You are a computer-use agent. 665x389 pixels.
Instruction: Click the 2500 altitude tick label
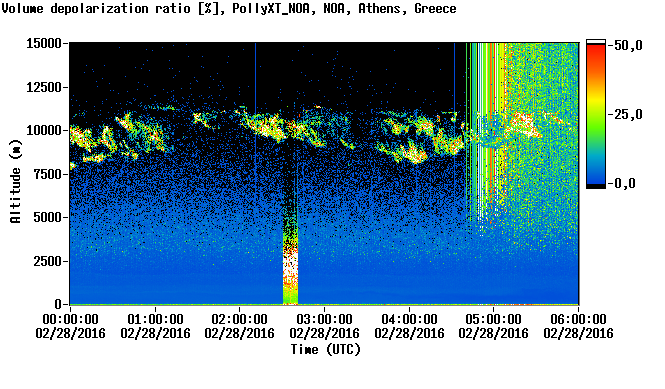click(48, 261)
